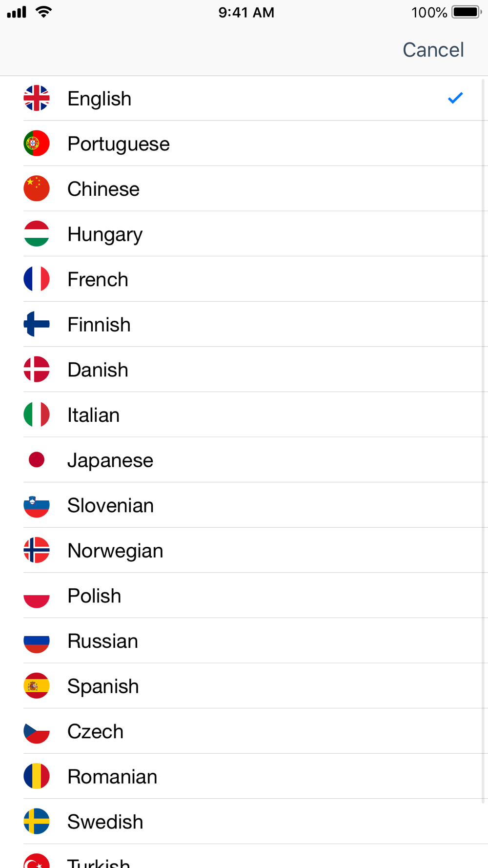Tap the Spain flag icon
The width and height of the screenshot is (488, 868).
[37, 686]
